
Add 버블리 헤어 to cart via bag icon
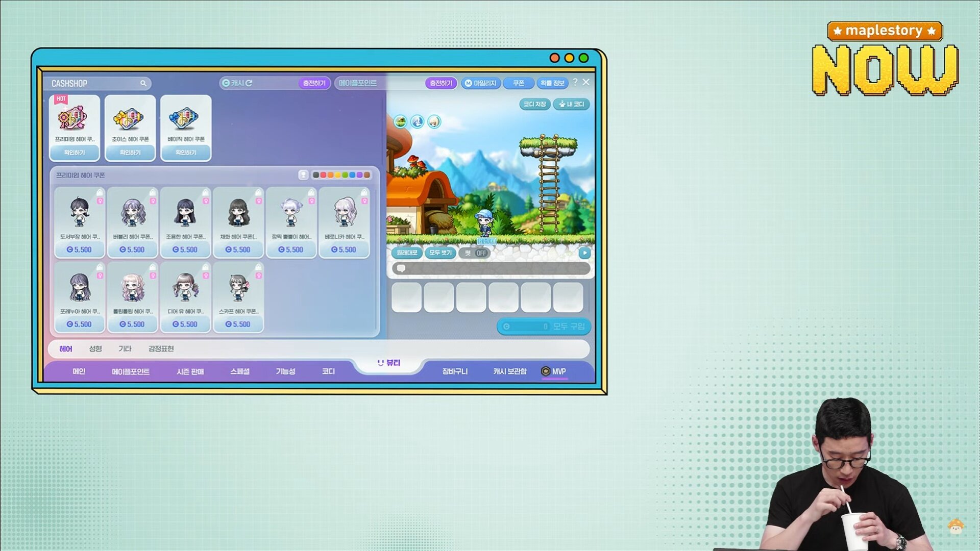(x=153, y=192)
